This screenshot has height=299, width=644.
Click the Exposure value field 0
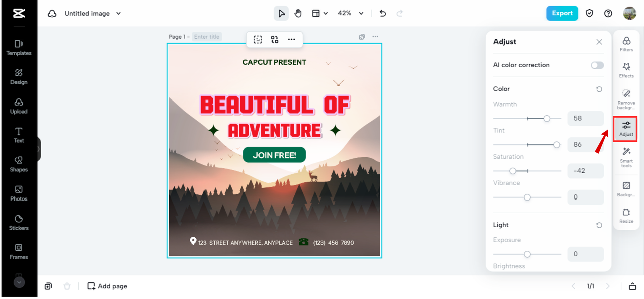click(x=586, y=254)
